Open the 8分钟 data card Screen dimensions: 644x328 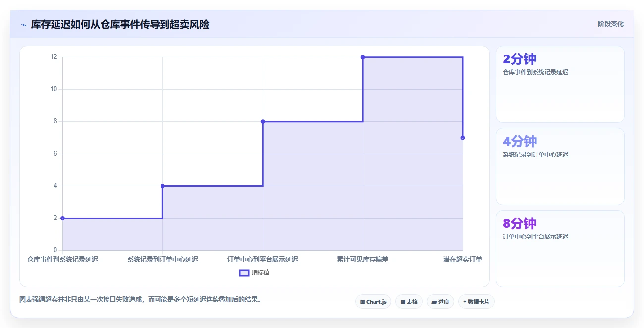560,249
